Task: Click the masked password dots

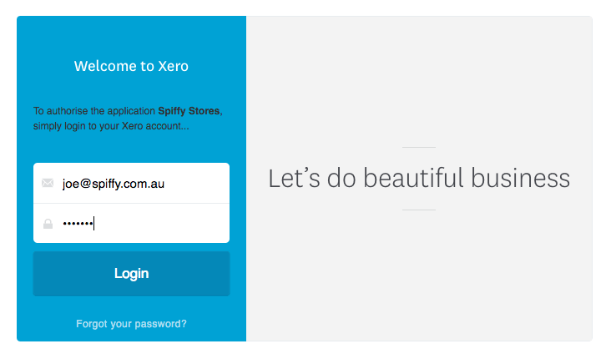Action: [x=78, y=224]
